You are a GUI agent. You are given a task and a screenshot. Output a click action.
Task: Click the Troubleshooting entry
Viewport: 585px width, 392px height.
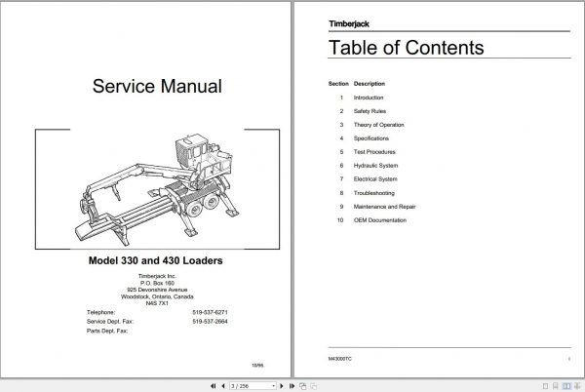pos(373,193)
